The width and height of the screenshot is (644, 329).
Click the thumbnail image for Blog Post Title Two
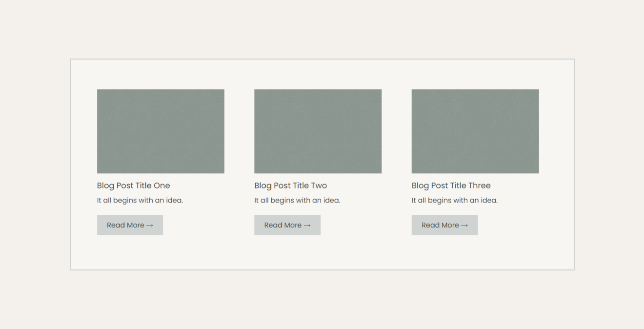pos(318,131)
